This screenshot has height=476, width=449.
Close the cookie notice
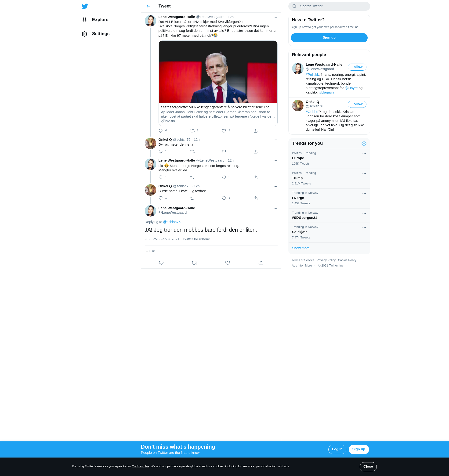(368, 466)
